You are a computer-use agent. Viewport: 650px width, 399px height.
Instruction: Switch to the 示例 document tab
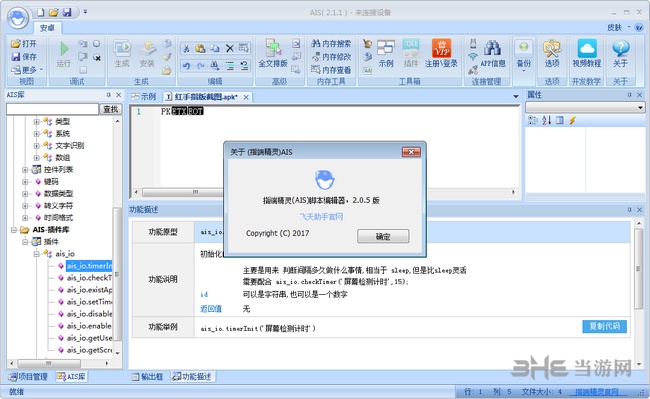(143, 97)
